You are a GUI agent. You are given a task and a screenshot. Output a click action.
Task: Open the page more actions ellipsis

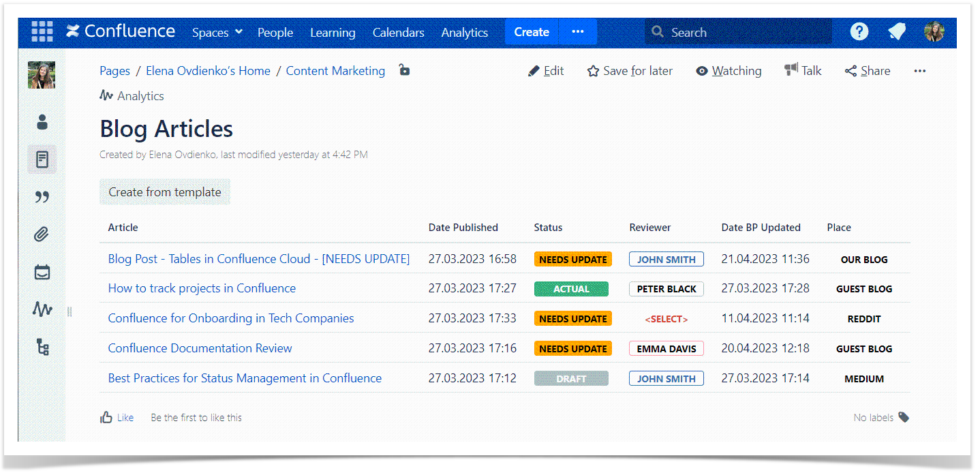tap(920, 71)
